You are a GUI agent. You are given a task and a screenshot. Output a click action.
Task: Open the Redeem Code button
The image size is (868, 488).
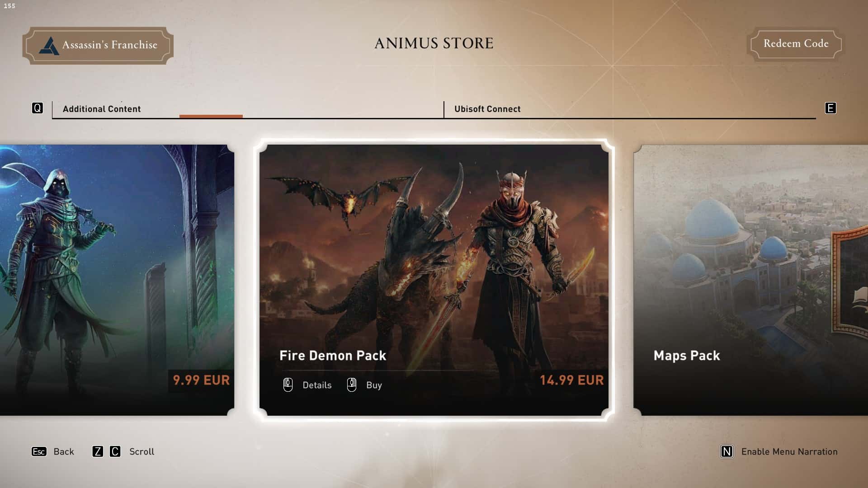[796, 44]
